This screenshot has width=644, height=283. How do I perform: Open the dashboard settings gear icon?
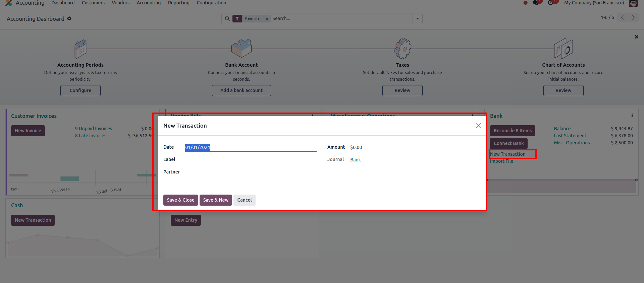[69, 18]
